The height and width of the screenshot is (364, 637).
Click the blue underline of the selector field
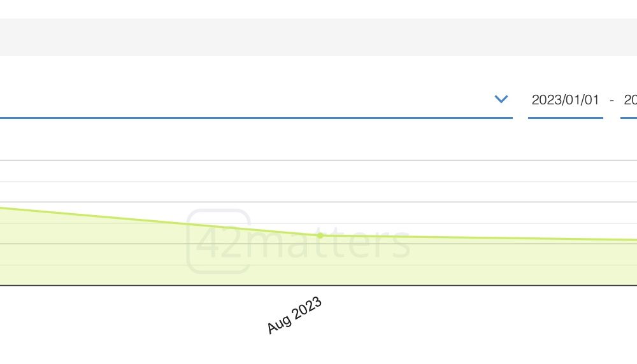pos(256,118)
